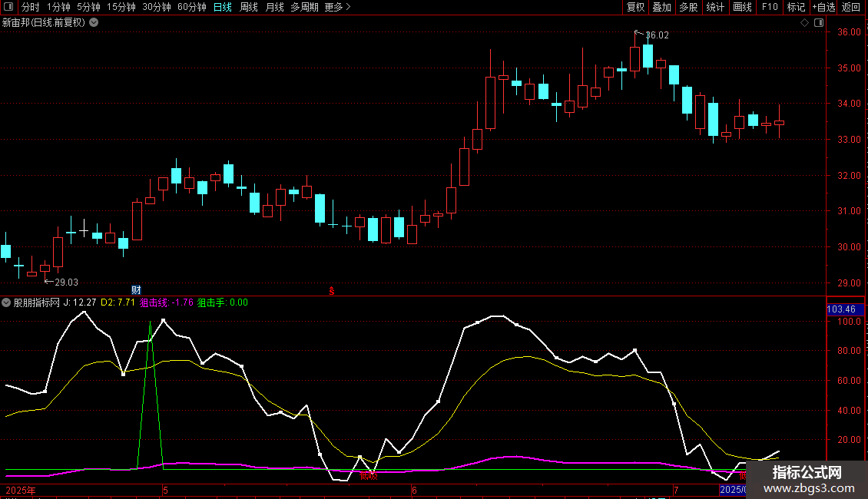Click the 统计 statistics button
The width and height of the screenshot is (868, 499).
714,7
